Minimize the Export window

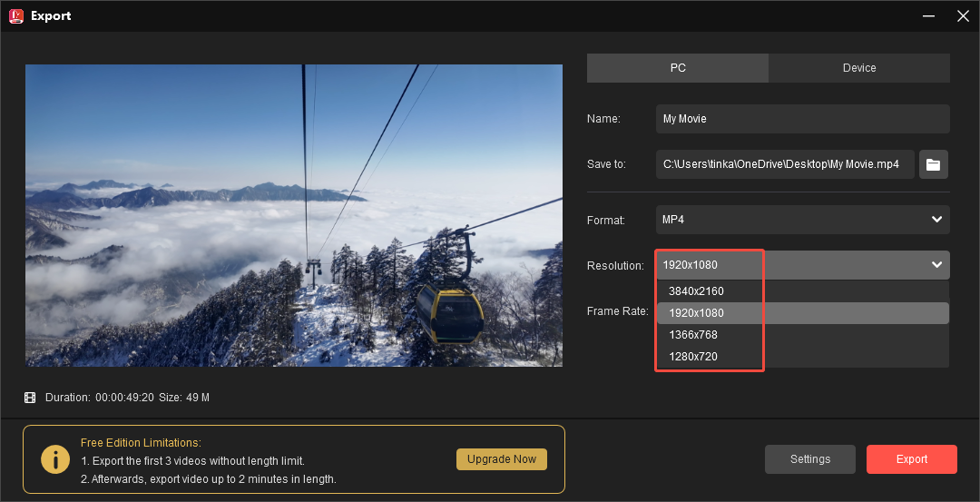pos(929,16)
